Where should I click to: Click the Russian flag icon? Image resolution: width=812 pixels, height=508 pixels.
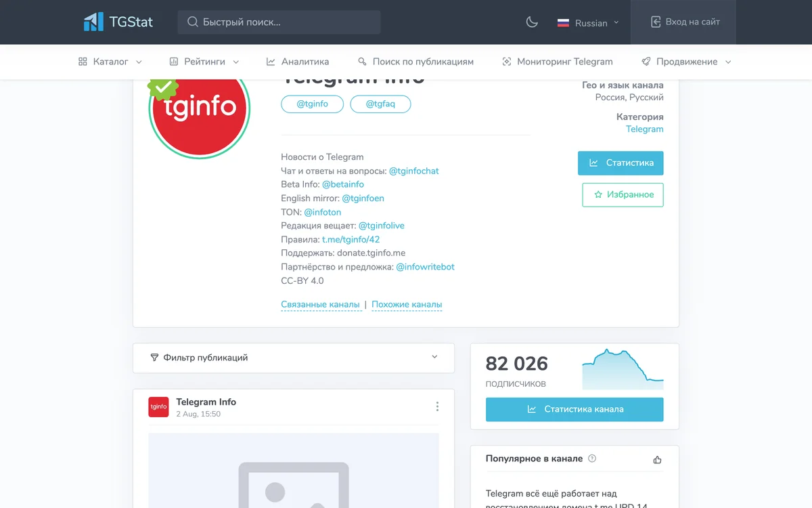coord(563,22)
